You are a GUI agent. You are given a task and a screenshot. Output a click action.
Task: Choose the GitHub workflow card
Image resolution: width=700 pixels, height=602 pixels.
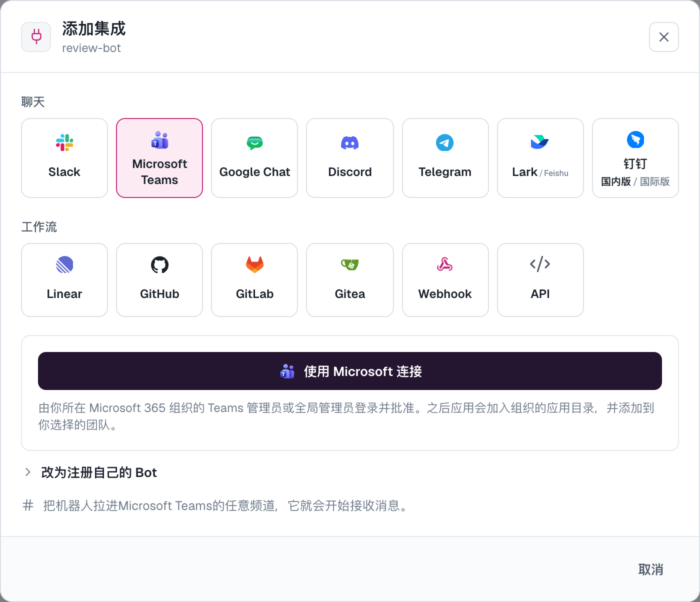(x=159, y=280)
